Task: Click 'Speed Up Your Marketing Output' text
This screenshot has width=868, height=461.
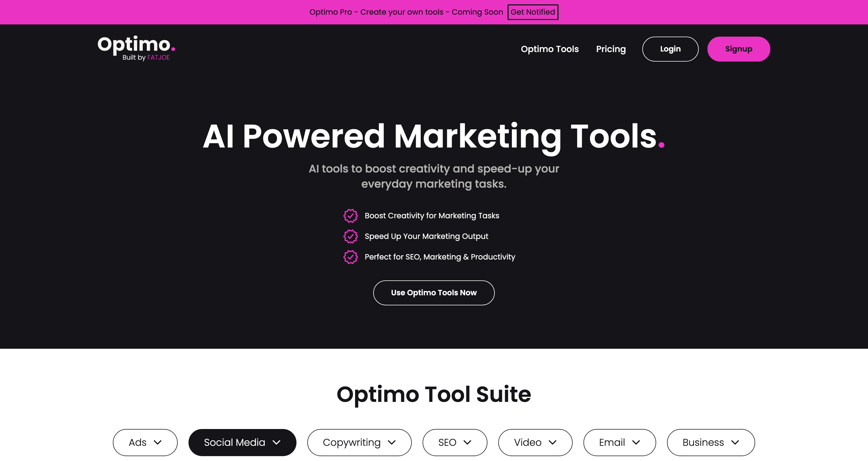Action: tap(426, 236)
